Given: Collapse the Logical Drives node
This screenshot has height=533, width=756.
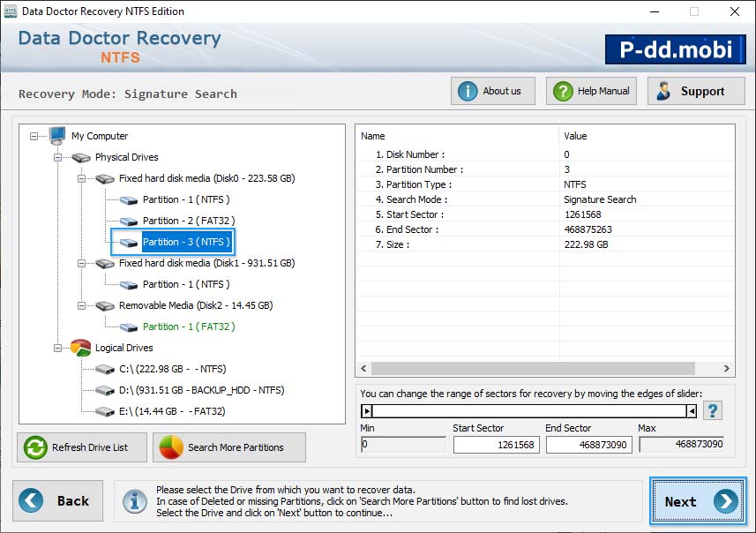Looking at the screenshot, I should pyautogui.click(x=58, y=348).
